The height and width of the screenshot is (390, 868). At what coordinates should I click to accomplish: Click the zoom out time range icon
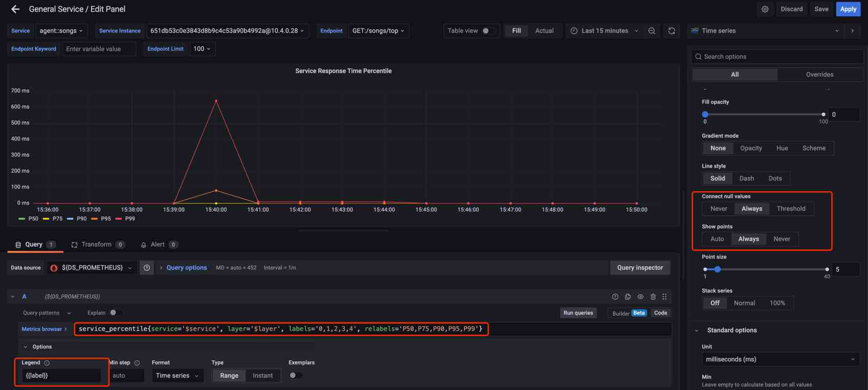point(651,31)
